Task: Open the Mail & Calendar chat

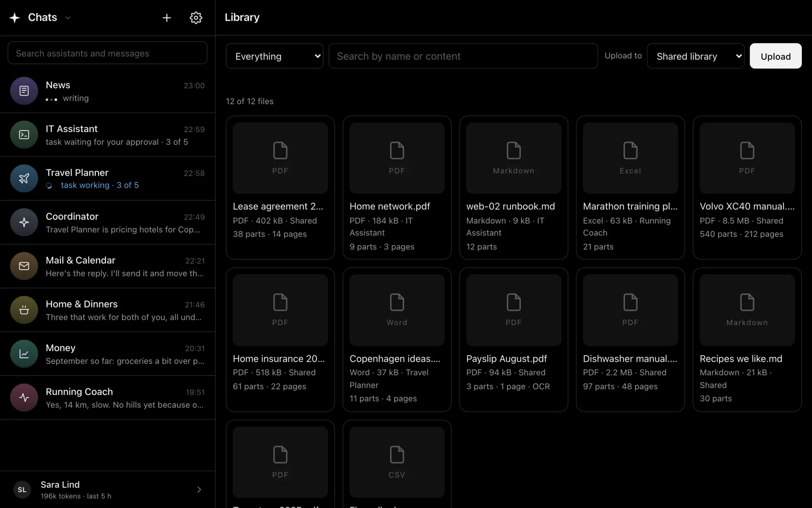Action: [x=108, y=267]
